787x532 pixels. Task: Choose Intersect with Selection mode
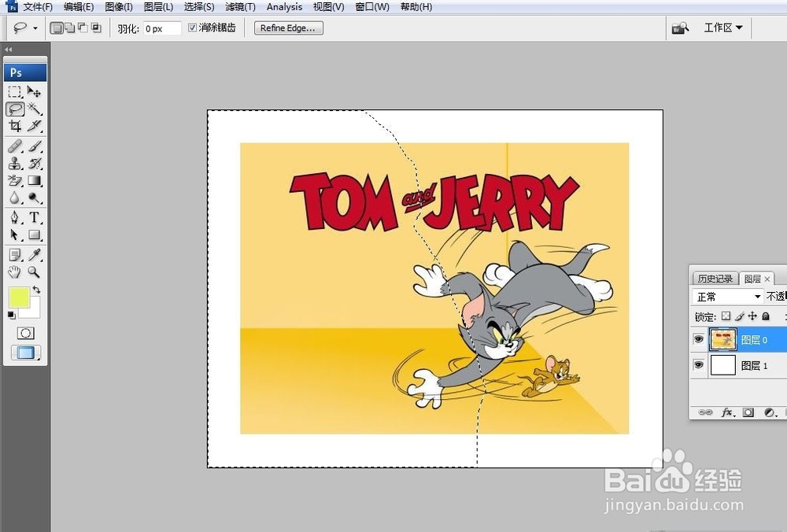[96, 28]
